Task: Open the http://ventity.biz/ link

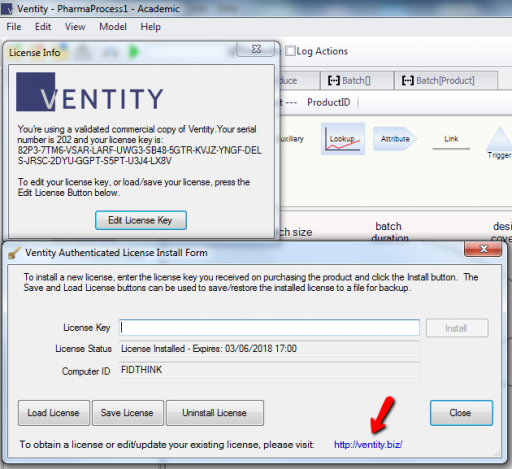Action: [x=368, y=445]
